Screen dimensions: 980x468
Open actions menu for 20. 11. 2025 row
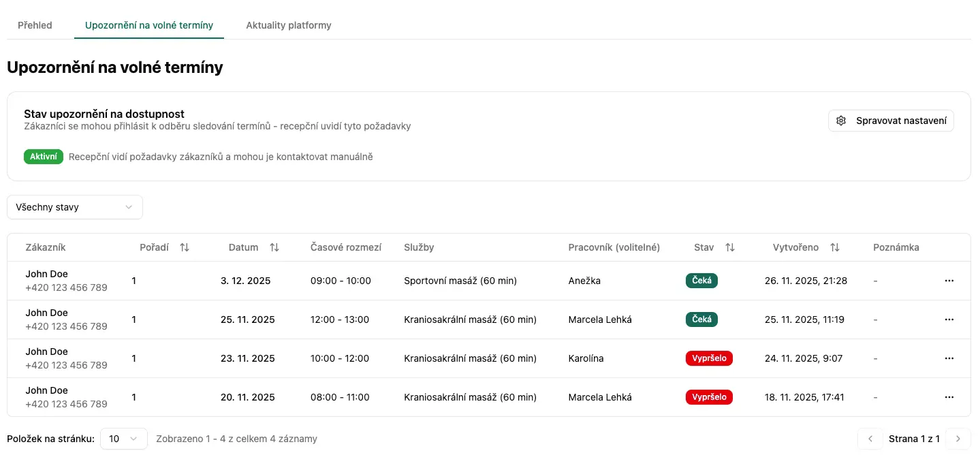coord(949,397)
